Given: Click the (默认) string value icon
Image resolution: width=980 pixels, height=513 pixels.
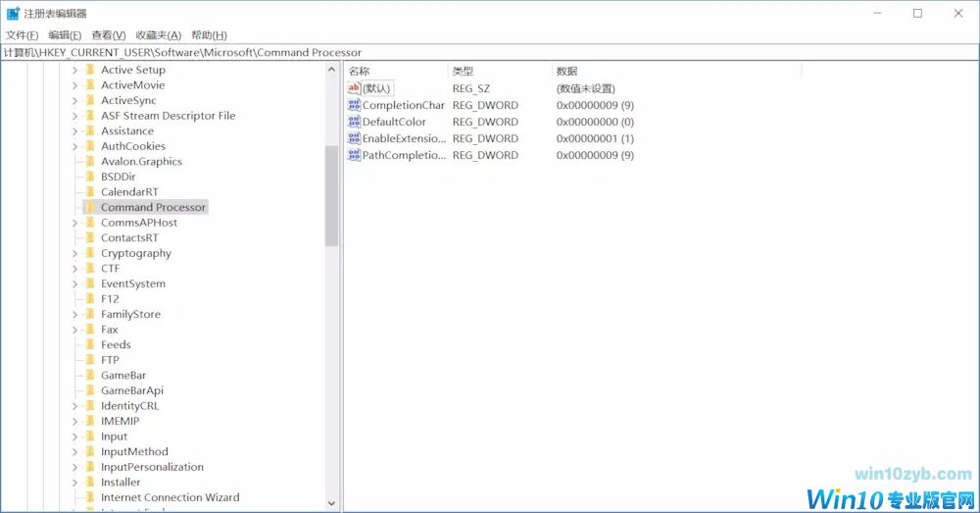Looking at the screenshot, I should (x=354, y=88).
